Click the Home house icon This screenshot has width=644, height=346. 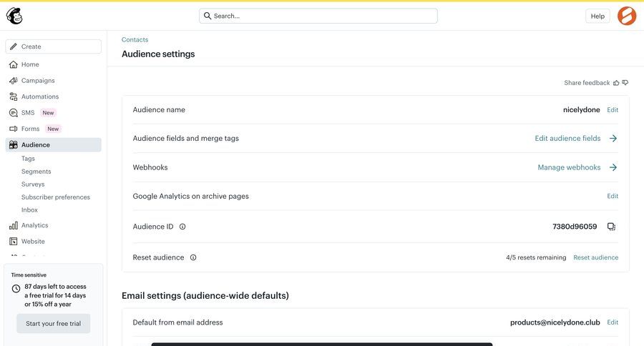14,64
